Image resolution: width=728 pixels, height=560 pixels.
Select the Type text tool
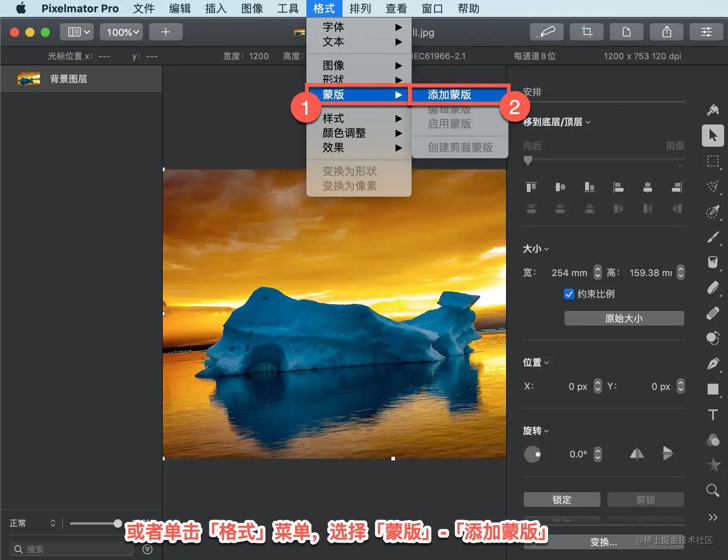(713, 415)
